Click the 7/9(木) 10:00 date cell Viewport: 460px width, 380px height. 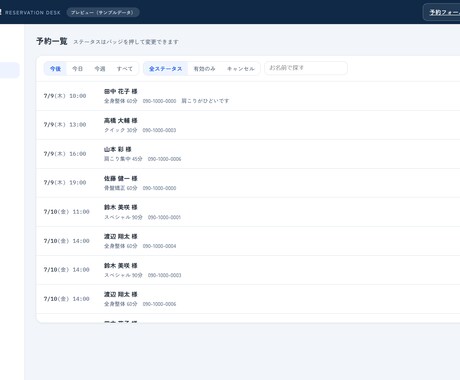coord(65,96)
